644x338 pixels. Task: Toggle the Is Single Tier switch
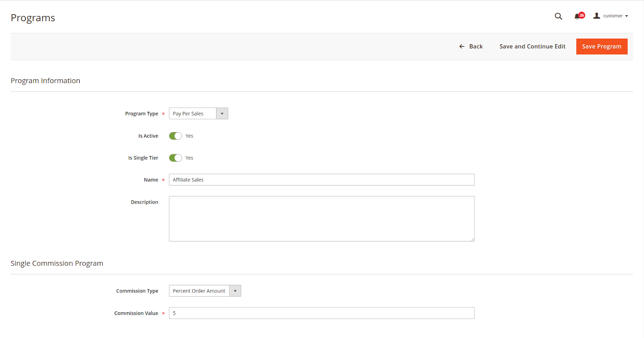click(x=175, y=158)
